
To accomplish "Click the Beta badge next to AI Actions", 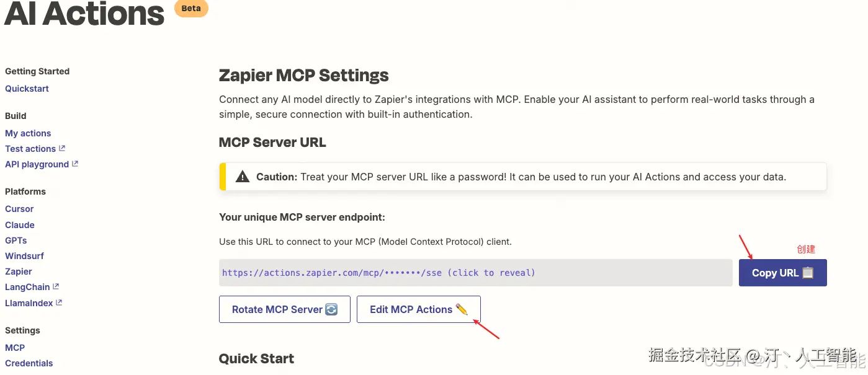I will [x=191, y=9].
